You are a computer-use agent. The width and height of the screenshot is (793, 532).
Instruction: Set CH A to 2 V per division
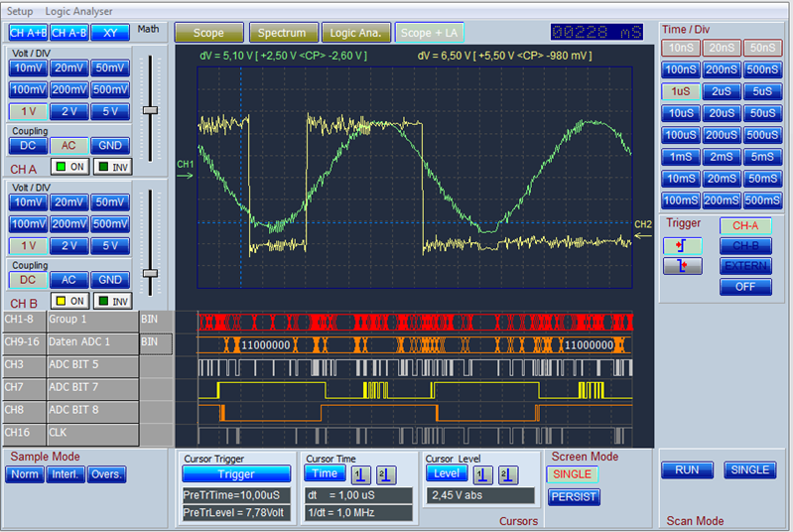pos(68,112)
